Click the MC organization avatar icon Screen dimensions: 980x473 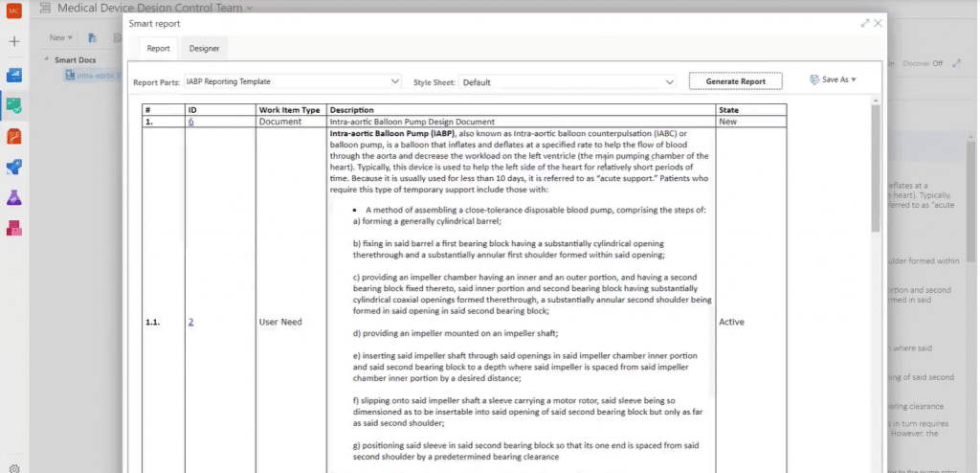[13, 11]
